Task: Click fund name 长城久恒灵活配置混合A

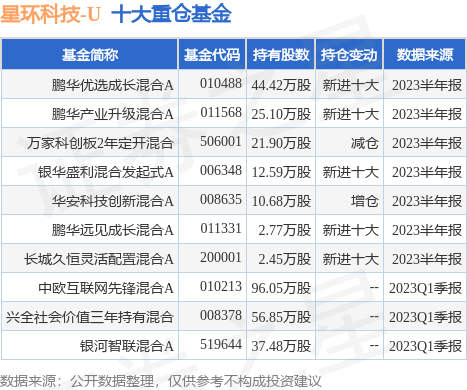Action: pos(99,259)
